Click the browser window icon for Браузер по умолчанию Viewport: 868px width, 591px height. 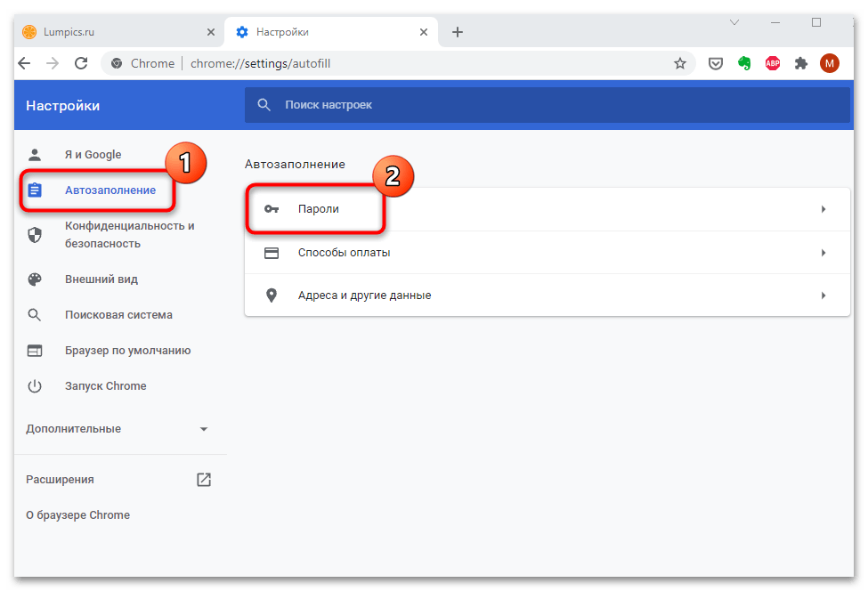[x=35, y=351]
